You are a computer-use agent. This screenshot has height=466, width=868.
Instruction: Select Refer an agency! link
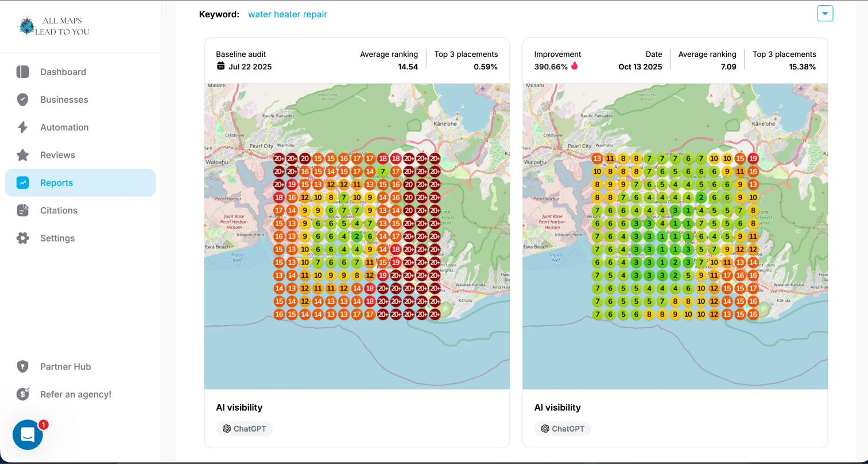(x=75, y=394)
